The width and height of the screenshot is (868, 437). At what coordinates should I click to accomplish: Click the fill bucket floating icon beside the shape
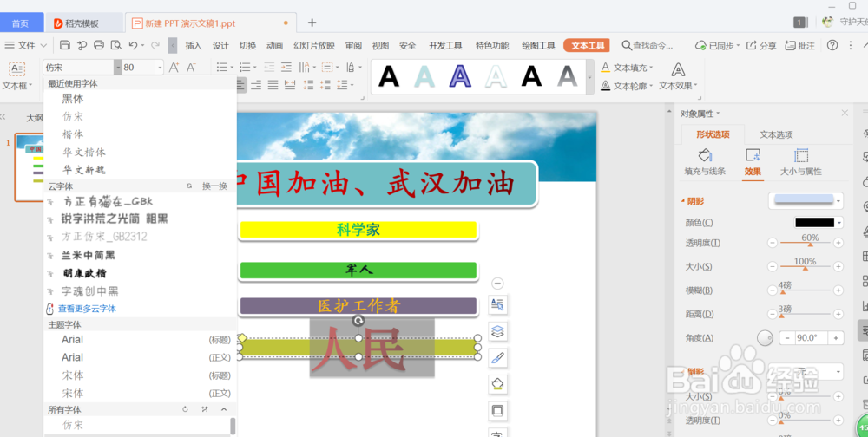point(497,384)
